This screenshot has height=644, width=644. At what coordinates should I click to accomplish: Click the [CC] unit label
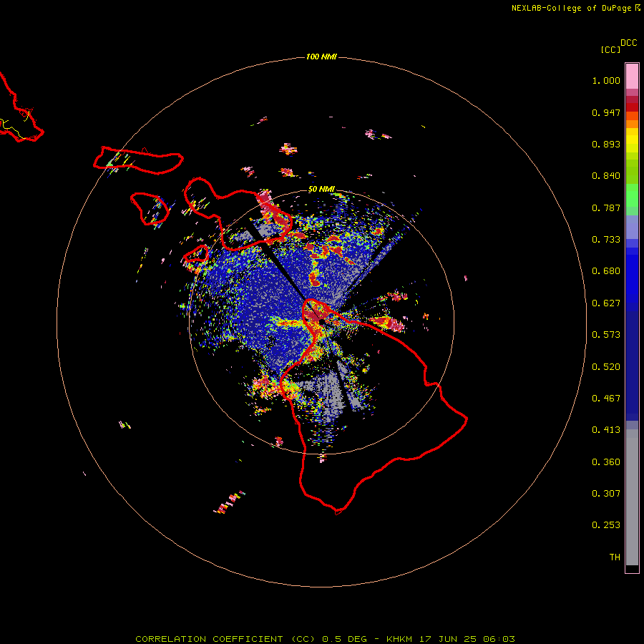pyautogui.click(x=610, y=49)
